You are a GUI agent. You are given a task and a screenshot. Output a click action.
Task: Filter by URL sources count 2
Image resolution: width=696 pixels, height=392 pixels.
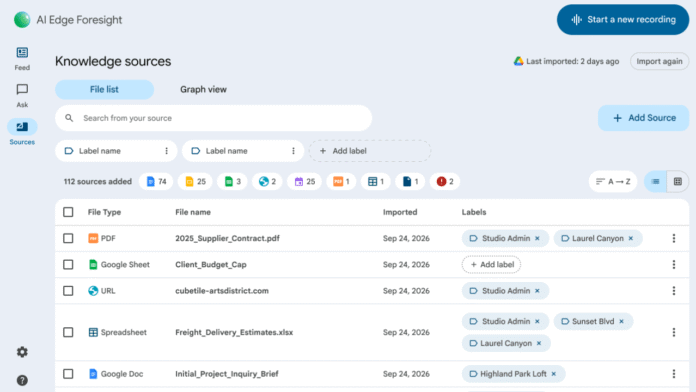[x=267, y=182]
